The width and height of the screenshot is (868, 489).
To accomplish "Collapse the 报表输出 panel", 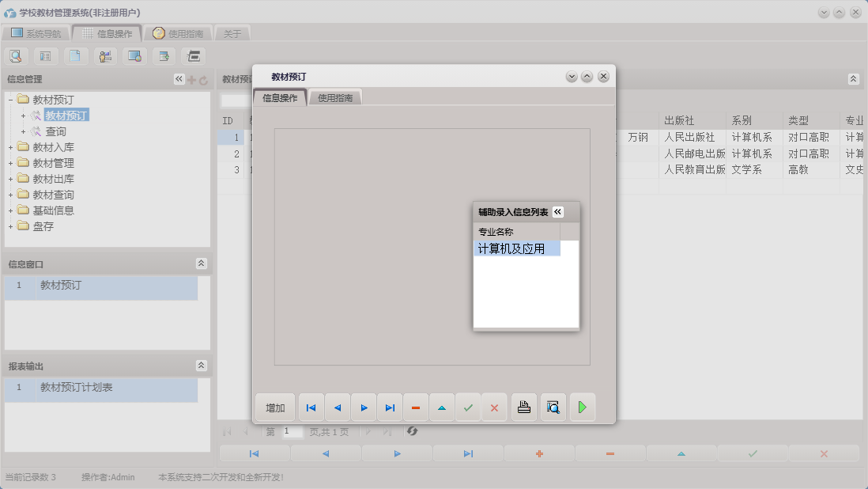I will 201,366.
